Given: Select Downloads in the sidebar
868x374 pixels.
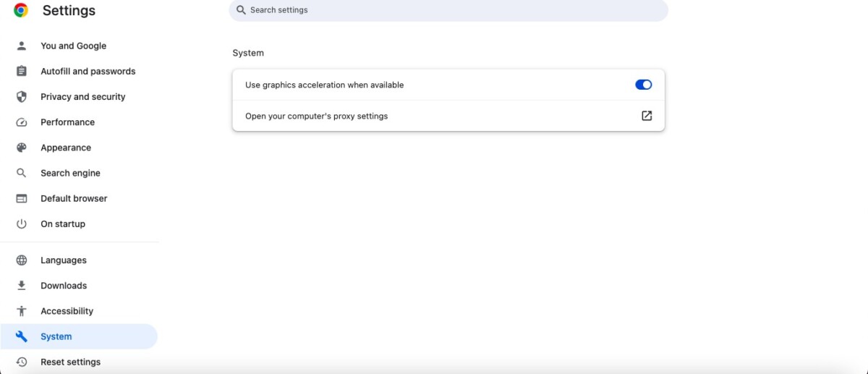Looking at the screenshot, I should [79, 286].
